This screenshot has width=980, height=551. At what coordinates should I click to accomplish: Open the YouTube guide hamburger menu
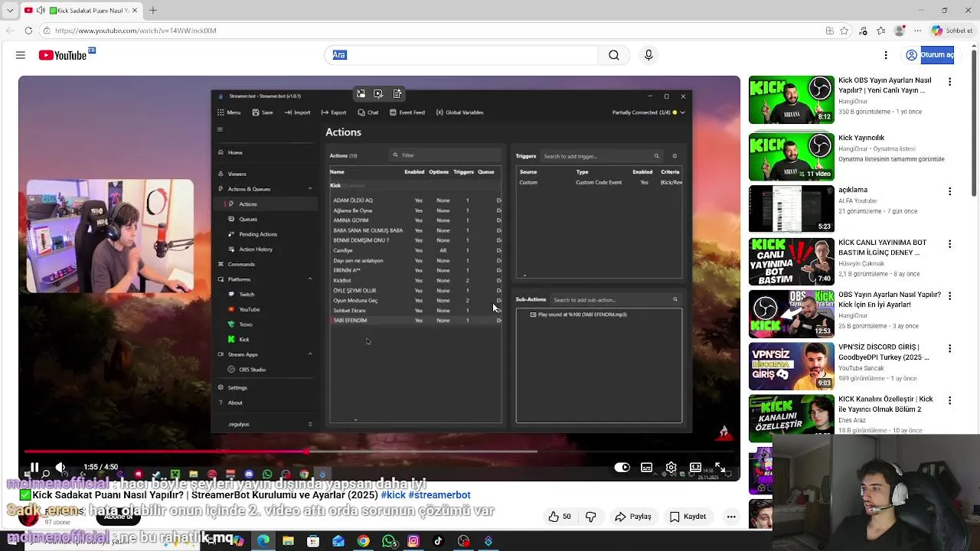coord(21,55)
